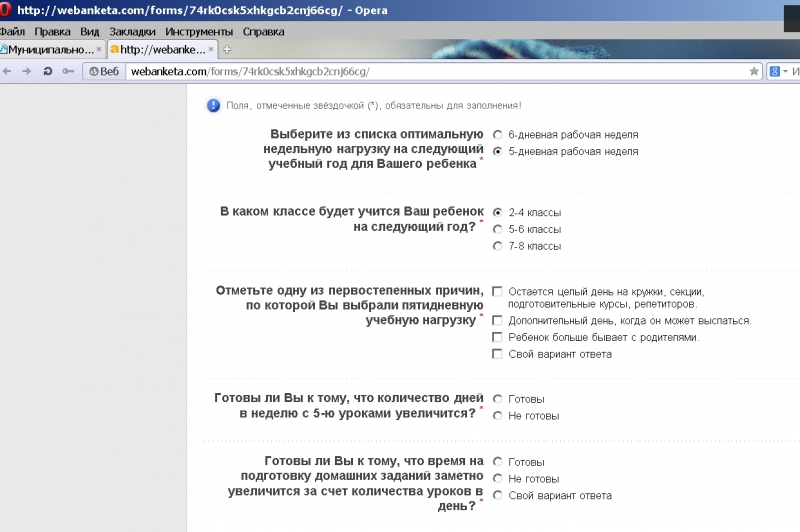Click the key (password wand) icon
Screen dimensions: 800x532
point(67,71)
